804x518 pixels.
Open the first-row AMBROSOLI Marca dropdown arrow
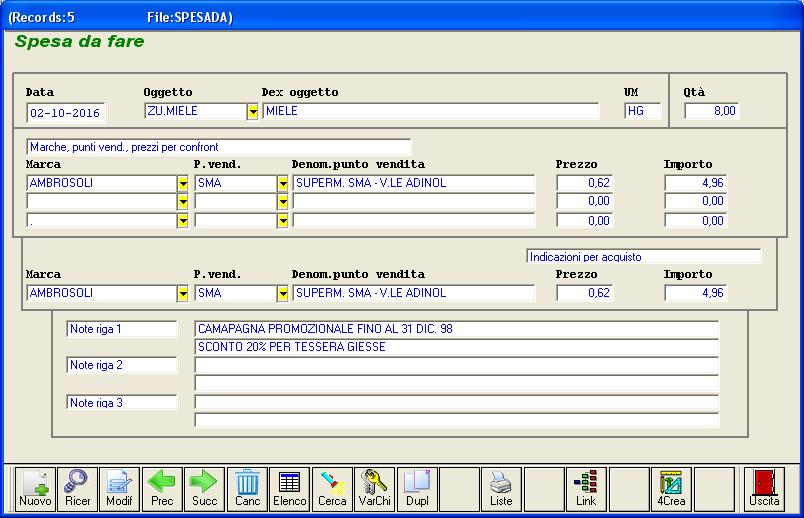coord(183,184)
